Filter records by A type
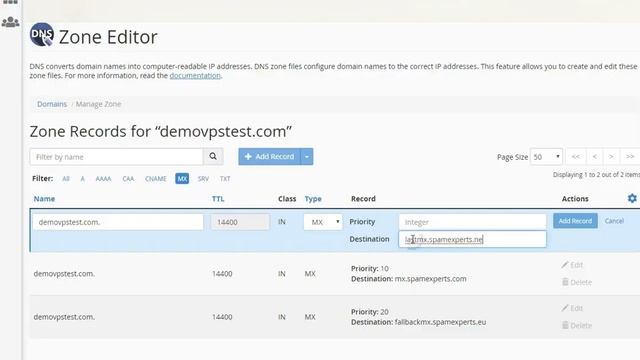Viewport: 640px width, 360px height. click(x=82, y=179)
